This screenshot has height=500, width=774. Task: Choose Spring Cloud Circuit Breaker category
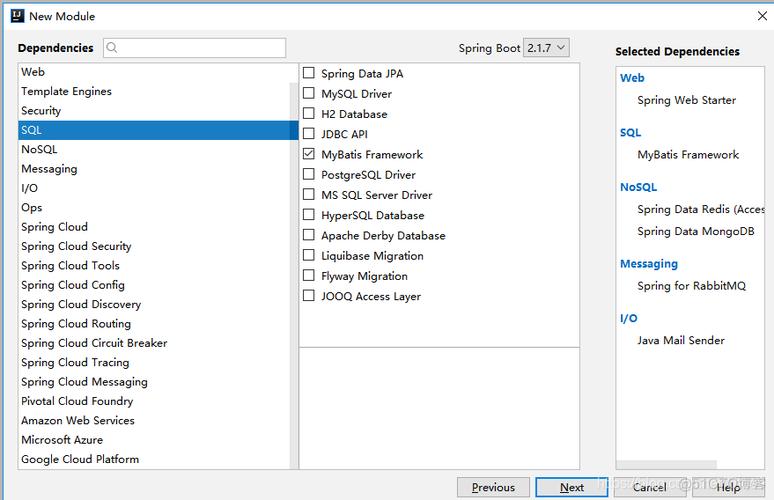point(154,343)
